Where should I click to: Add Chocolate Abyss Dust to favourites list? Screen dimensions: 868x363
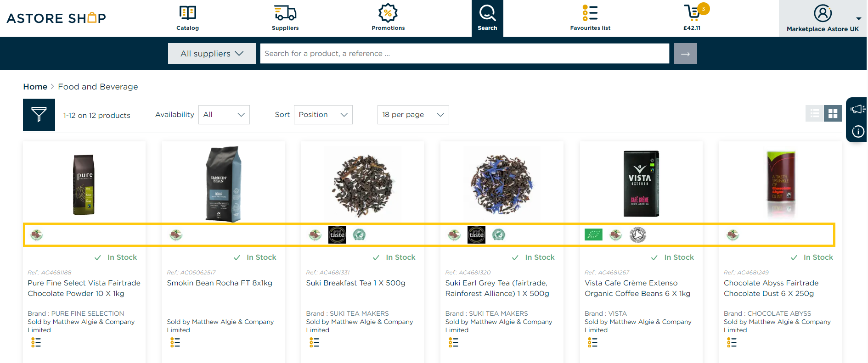click(x=732, y=342)
